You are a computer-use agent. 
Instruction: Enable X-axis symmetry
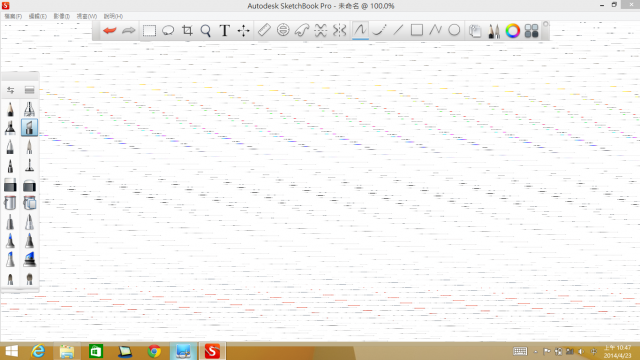[321, 30]
